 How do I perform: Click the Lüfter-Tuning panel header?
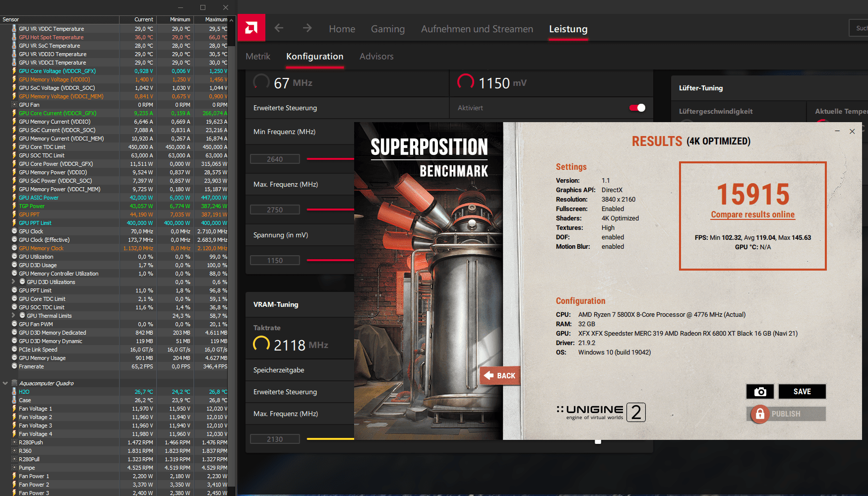[x=769, y=88]
